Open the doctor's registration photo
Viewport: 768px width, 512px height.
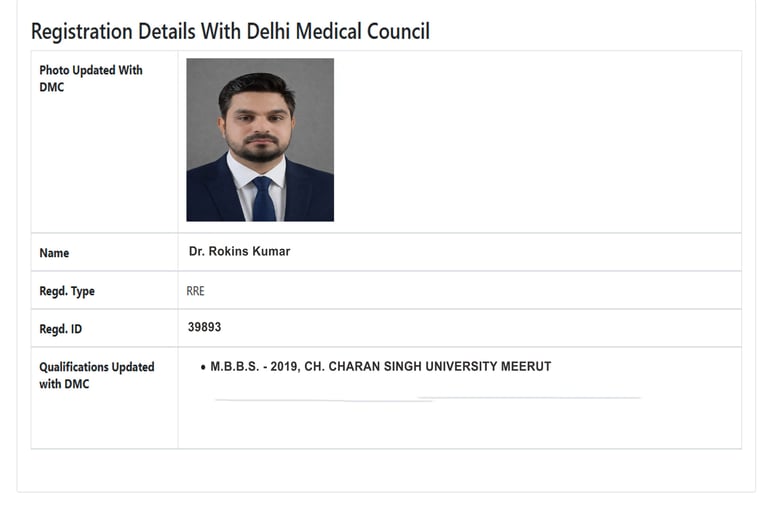[x=260, y=139]
